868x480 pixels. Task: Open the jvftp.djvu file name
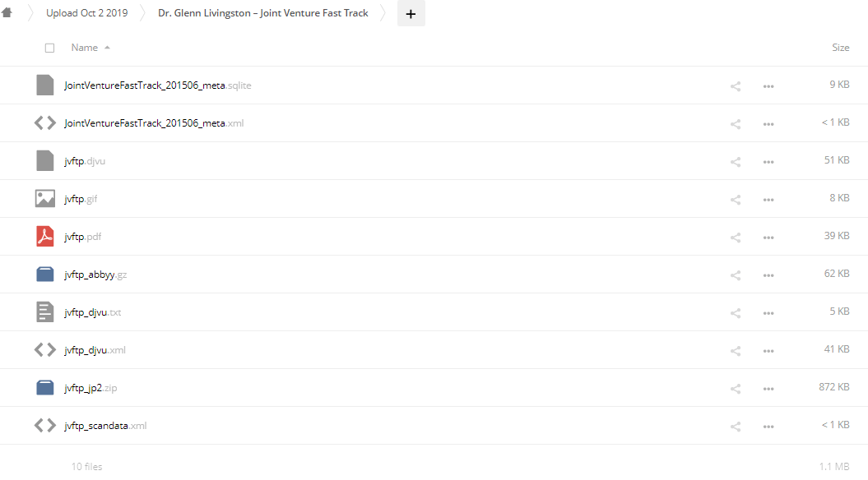tap(85, 161)
